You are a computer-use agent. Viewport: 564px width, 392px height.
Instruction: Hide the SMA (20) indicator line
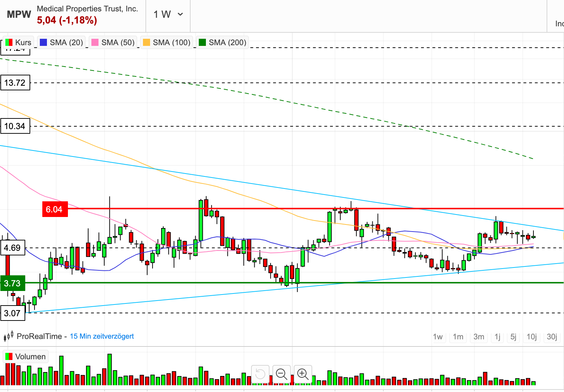[62, 43]
